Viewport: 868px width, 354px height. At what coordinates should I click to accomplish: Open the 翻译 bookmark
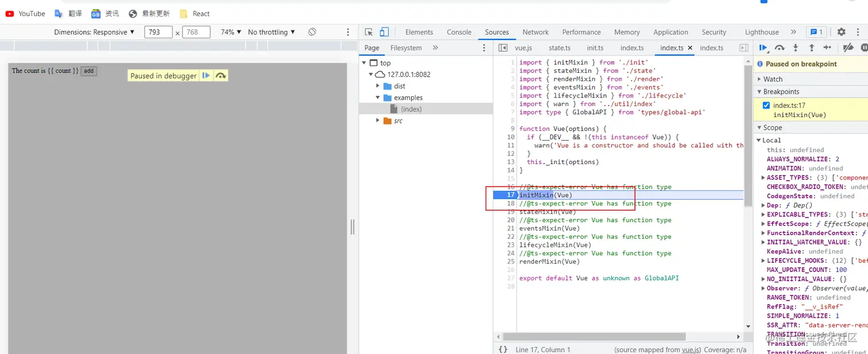(68, 13)
